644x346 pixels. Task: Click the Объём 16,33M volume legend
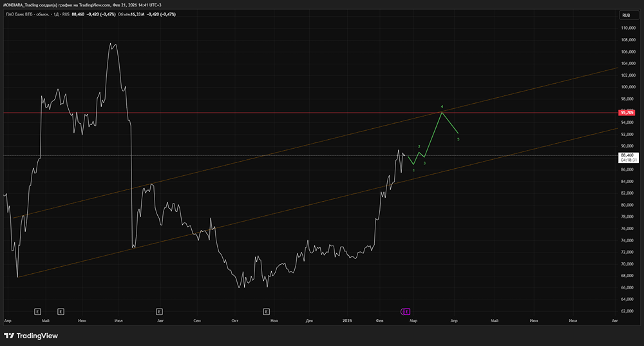(x=131, y=14)
